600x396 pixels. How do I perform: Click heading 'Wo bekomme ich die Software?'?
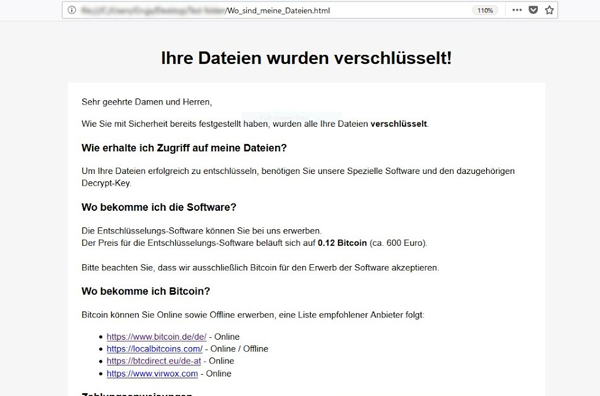coord(159,207)
